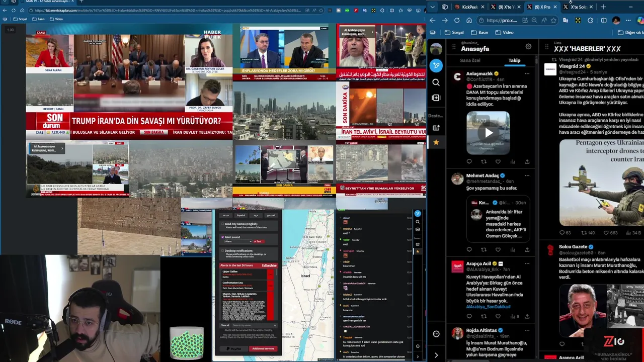
Task: Click the Clear all button
Action: coord(225,325)
